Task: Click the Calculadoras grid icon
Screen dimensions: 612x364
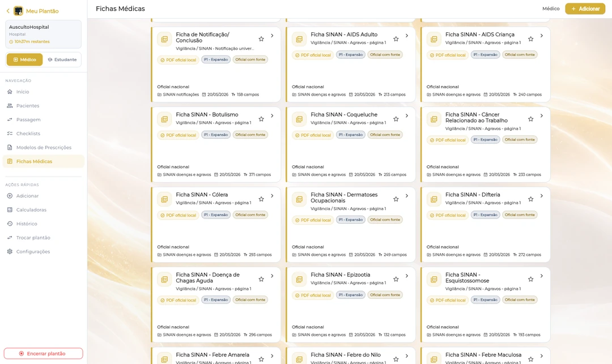Action: coord(10,209)
